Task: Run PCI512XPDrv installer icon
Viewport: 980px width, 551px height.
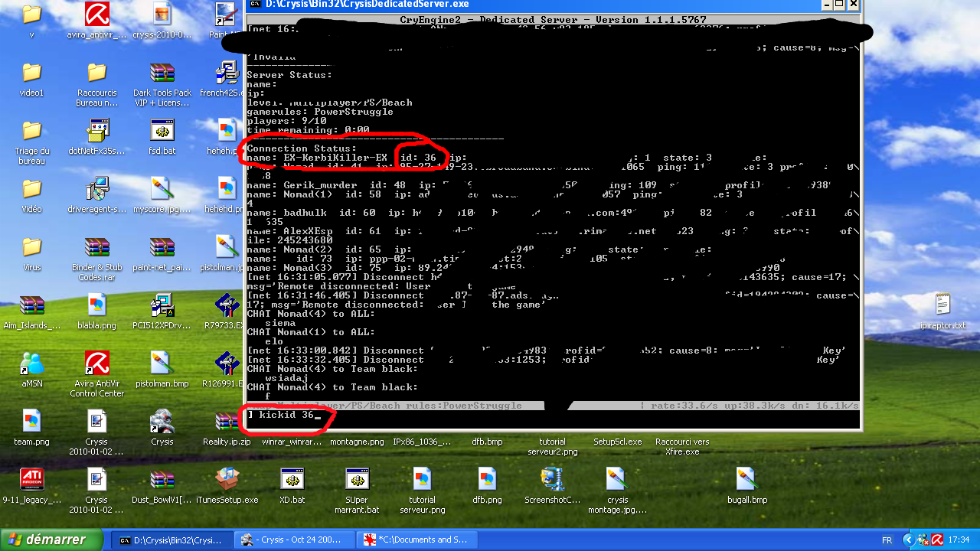Action: tap(162, 305)
